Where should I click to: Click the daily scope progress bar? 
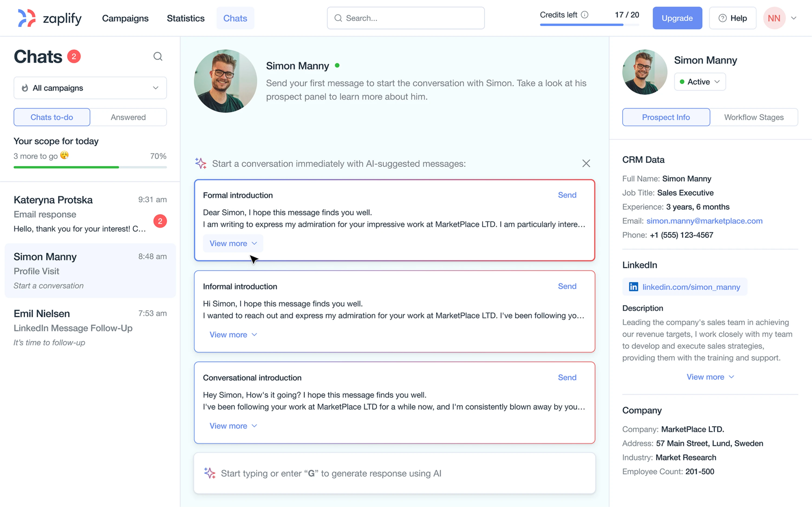tap(90, 167)
